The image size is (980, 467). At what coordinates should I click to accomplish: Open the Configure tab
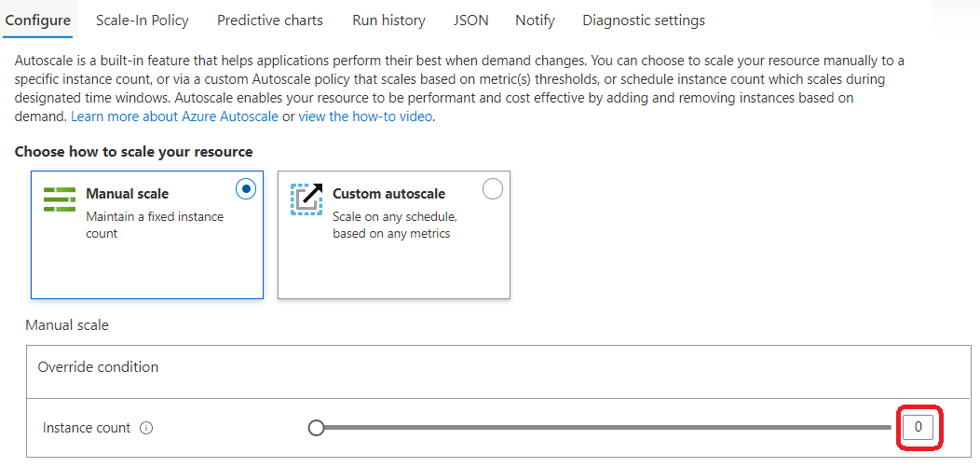click(x=37, y=20)
